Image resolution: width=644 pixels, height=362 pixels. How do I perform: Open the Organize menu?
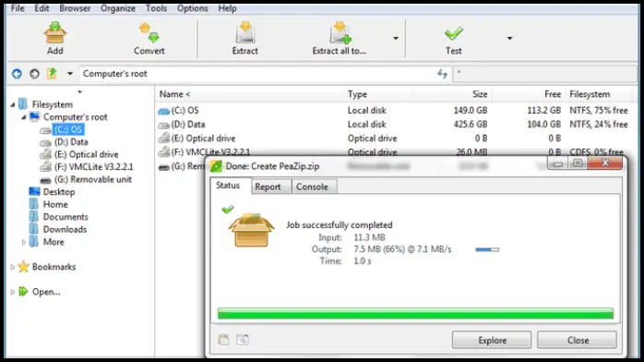point(118,8)
